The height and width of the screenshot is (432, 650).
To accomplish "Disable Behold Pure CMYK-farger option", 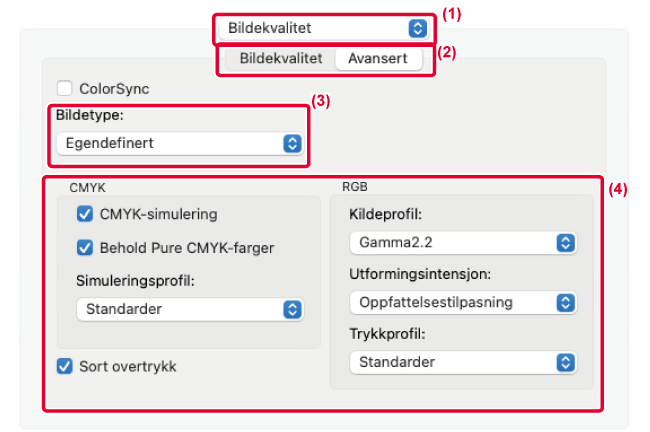I will point(85,247).
